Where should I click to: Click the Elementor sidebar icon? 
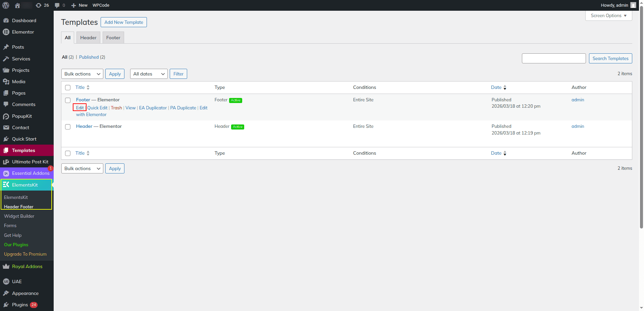click(6, 32)
